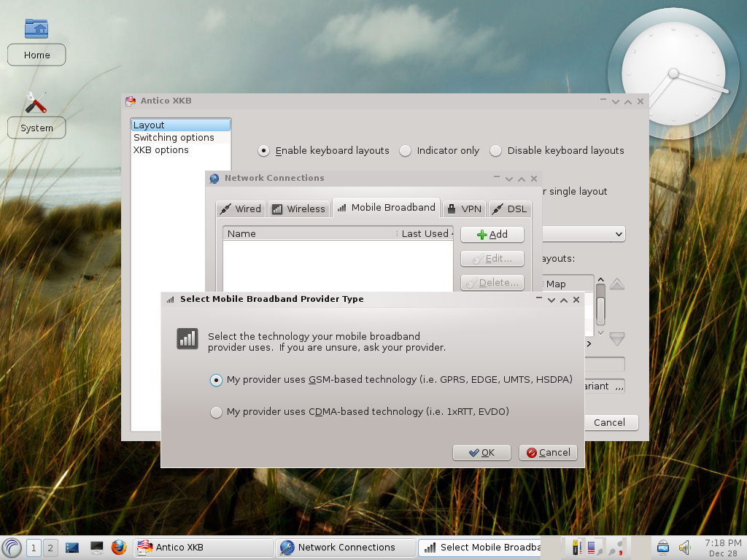Switch to the Wireless tab
The height and width of the screenshot is (560, 747).
coord(298,209)
